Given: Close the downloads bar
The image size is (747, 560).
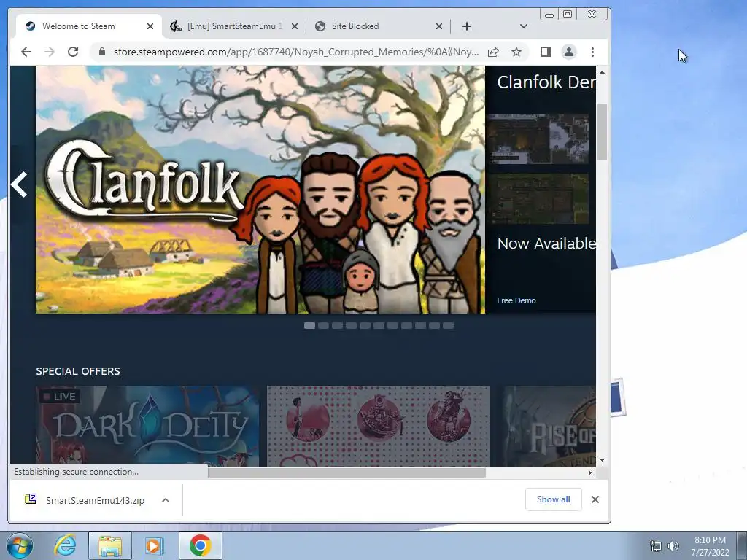Looking at the screenshot, I should (x=595, y=499).
